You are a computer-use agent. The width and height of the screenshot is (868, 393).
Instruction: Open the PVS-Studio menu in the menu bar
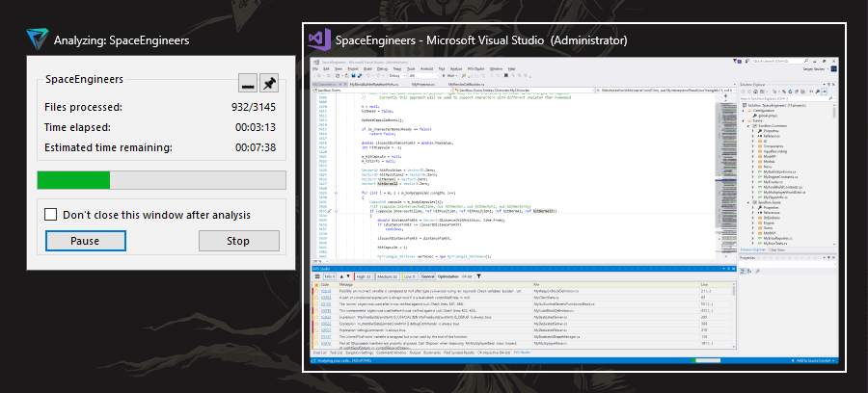point(475,68)
